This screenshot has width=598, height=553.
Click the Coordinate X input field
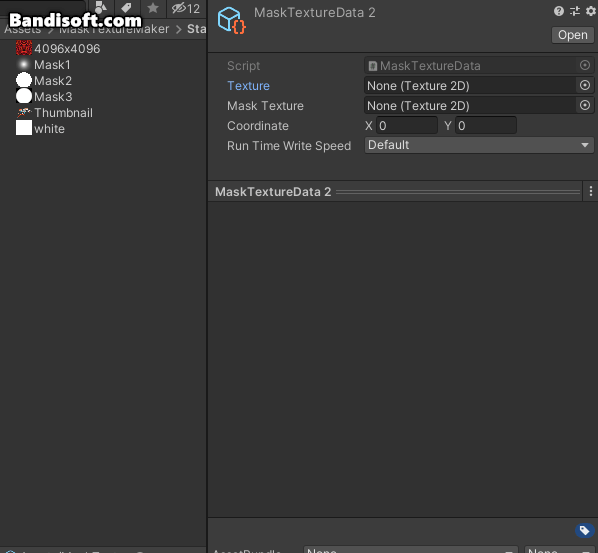407,125
